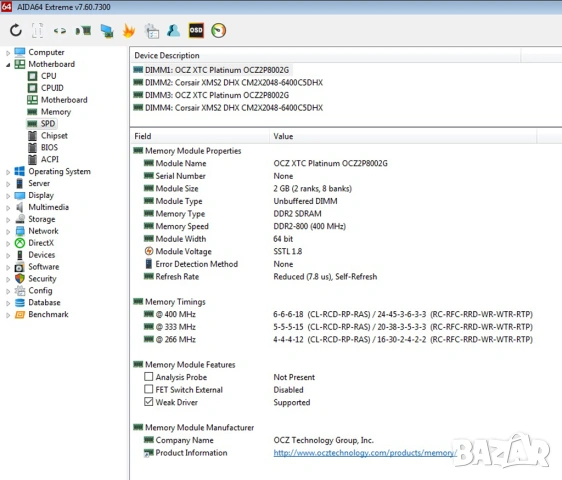The image size is (562, 480).
Task: Launch the System Stability Test flame icon
Action: tap(129, 30)
